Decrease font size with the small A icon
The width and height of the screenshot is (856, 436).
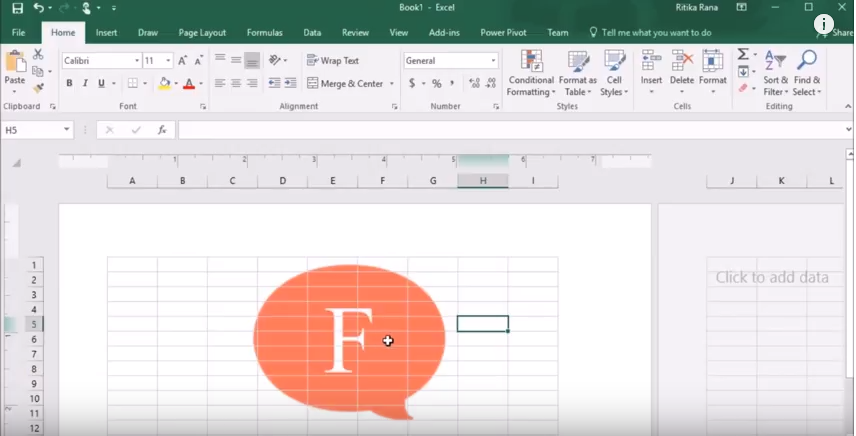pyautogui.click(x=199, y=61)
